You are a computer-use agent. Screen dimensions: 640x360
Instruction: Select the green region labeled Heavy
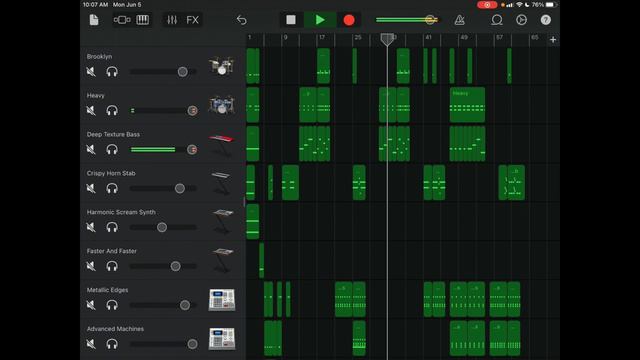467,104
